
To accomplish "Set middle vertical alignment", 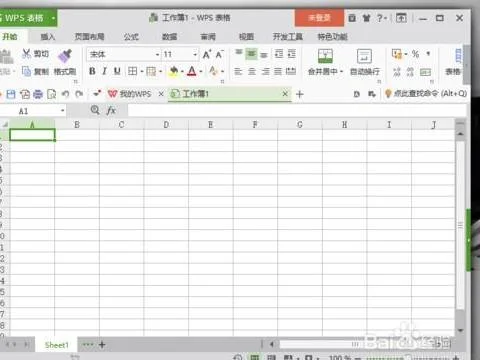I will point(251,54).
